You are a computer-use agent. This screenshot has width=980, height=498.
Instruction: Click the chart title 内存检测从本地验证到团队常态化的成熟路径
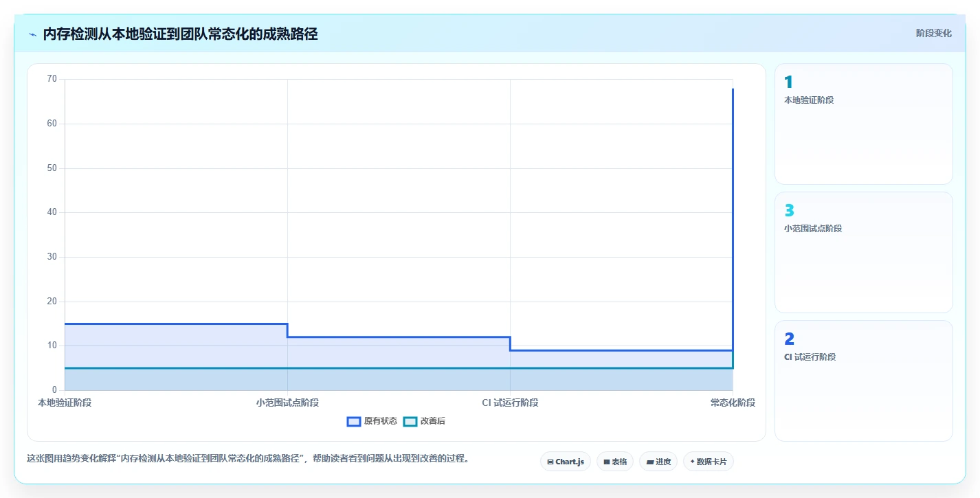point(180,34)
